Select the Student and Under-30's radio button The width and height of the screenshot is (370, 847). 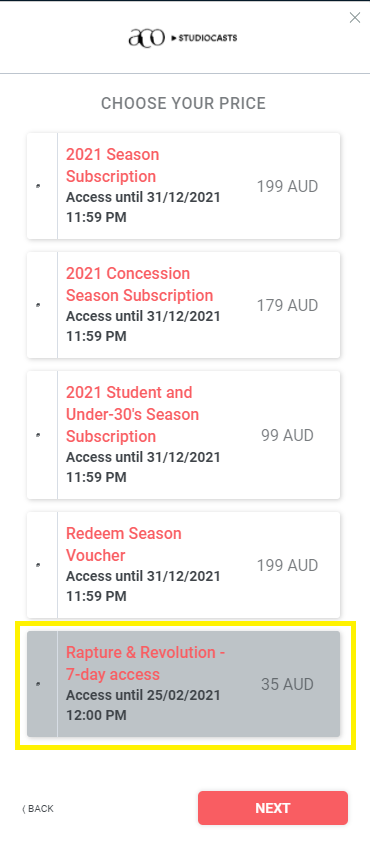point(38,435)
